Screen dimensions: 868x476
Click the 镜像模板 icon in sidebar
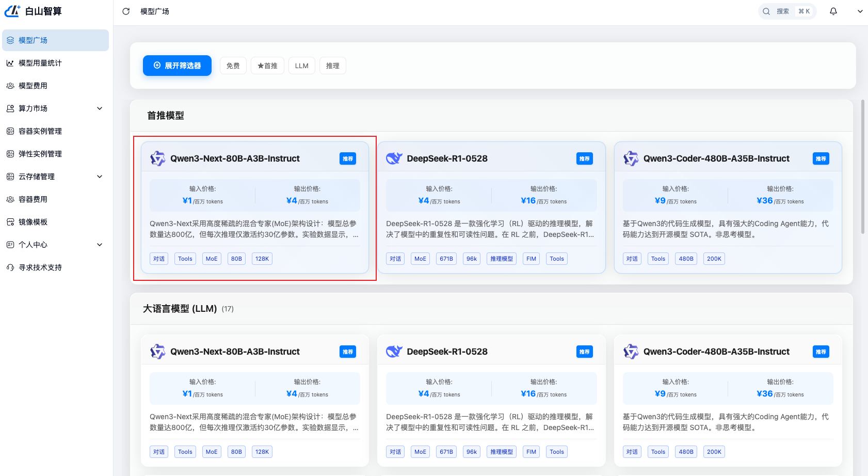[x=10, y=222]
